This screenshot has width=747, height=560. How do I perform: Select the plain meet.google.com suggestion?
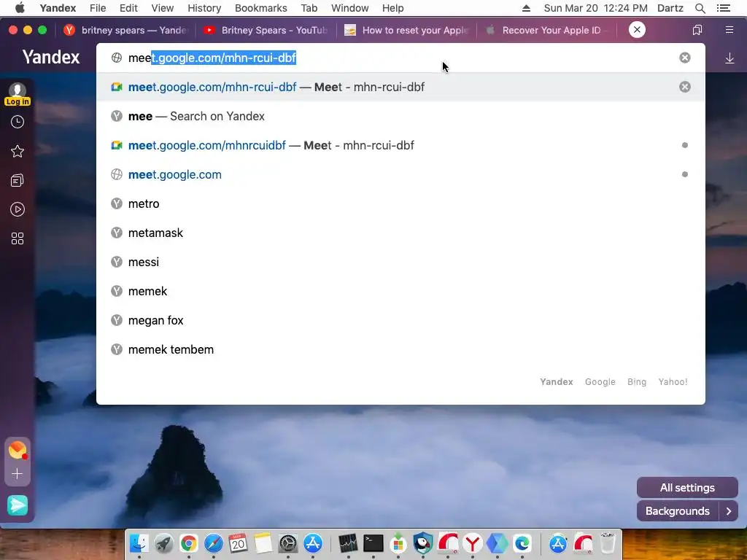click(x=400, y=174)
